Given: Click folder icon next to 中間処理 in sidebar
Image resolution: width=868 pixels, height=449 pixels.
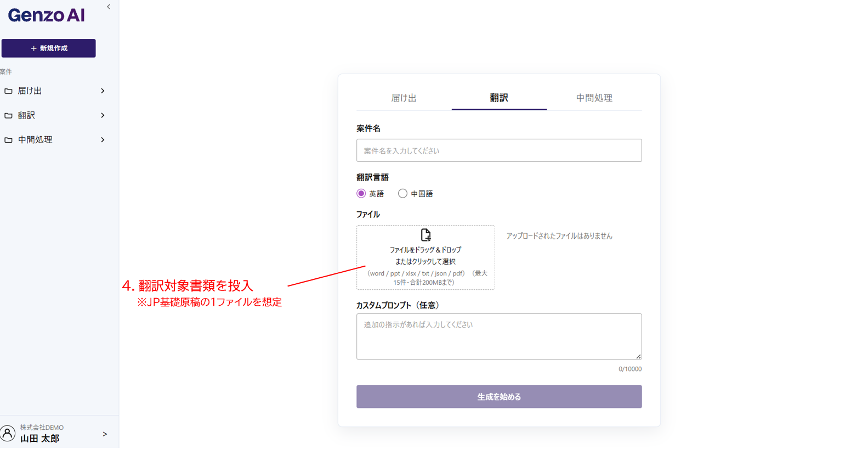Looking at the screenshot, I should coord(8,140).
